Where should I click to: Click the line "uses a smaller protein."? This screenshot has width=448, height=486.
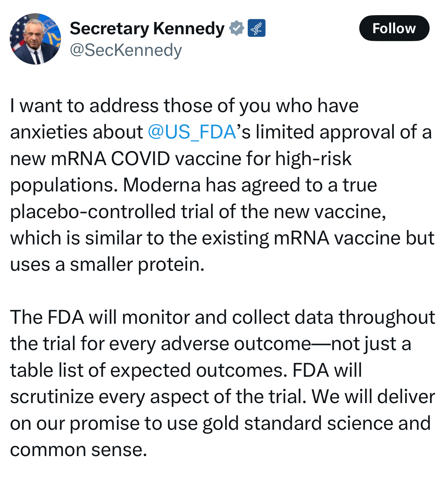(107, 265)
